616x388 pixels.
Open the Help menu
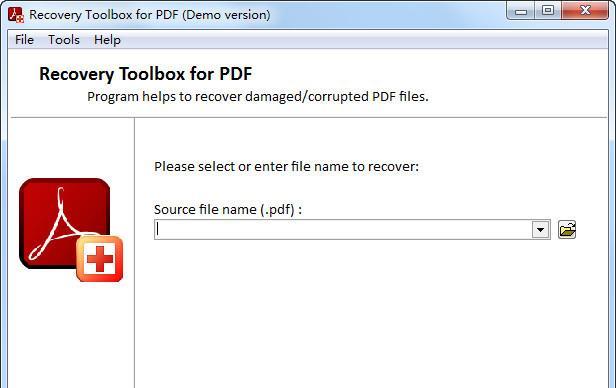(107, 40)
